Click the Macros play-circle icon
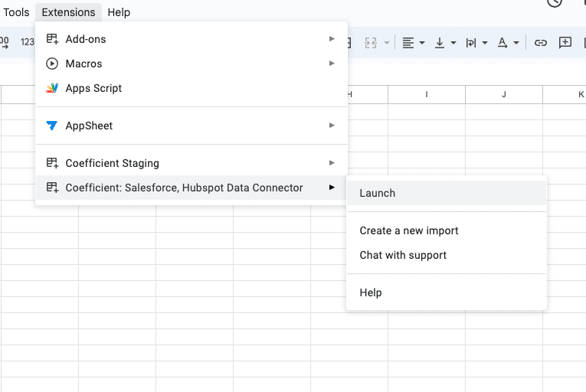This screenshot has height=392, width=586. point(52,64)
